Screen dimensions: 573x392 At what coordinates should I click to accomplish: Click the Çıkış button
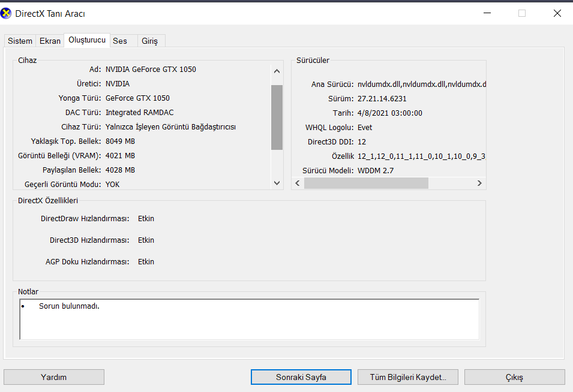click(515, 377)
